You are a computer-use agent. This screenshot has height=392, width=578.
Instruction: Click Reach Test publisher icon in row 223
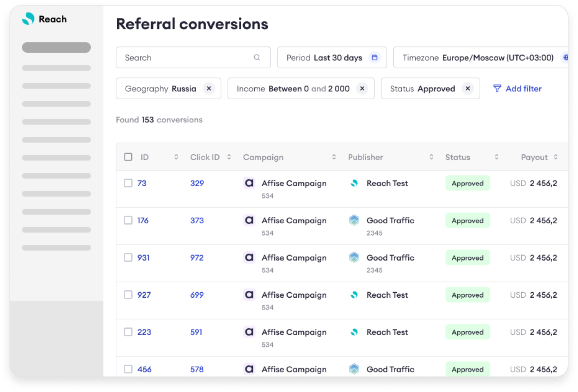point(354,332)
